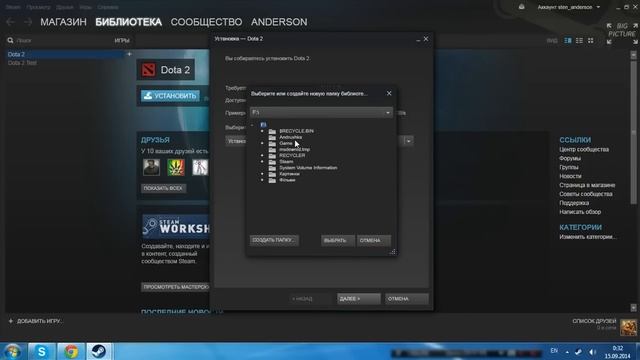Open the third friend avatar
The width and height of the screenshot is (640, 360).
pyautogui.click(x=200, y=167)
